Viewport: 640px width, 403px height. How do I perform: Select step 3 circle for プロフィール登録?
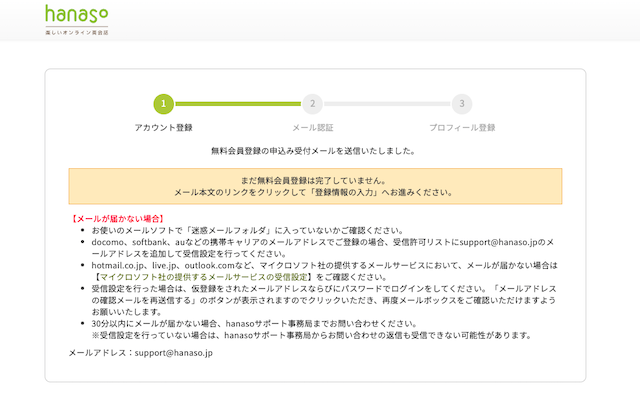click(462, 104)
